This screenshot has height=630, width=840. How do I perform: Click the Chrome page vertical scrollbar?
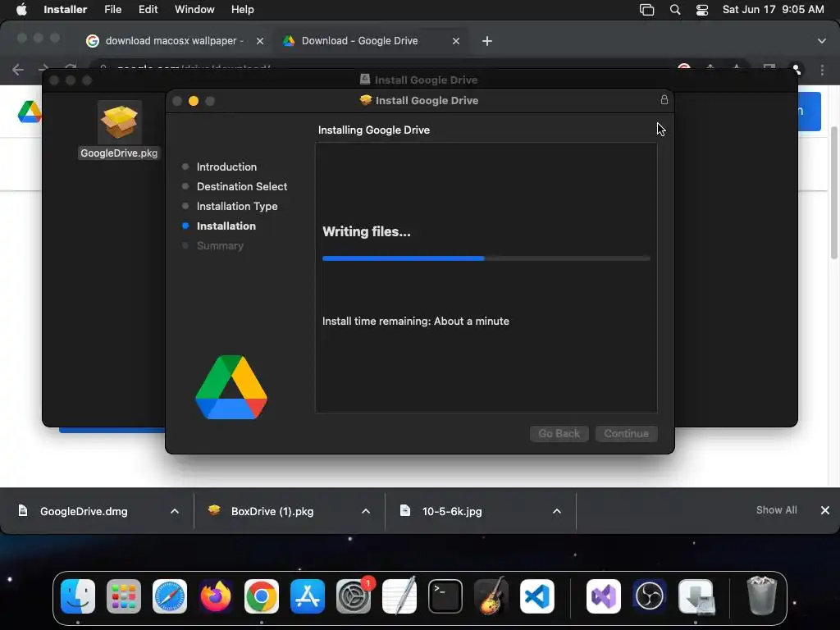coord(833,193)
